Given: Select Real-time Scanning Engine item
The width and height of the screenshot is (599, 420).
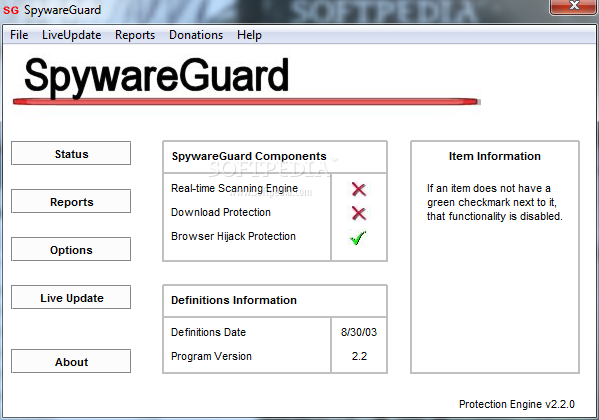Looking at the screenshot, I should click(234, 188).
